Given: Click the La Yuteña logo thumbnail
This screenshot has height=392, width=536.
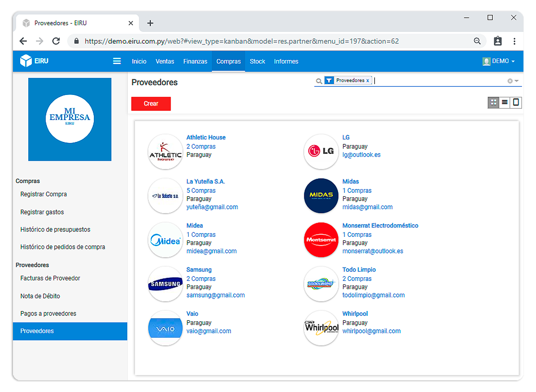Looking at the screenshot, I should pyautogui.click(x=165, y=196).
